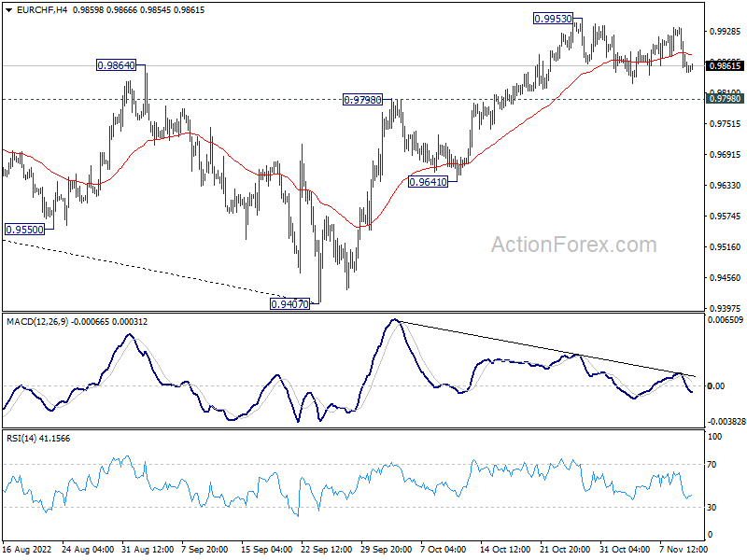The image size is (747, 560).
Task: Click the -0.003828 MACD scale value
Action: [x=726, y=422]
